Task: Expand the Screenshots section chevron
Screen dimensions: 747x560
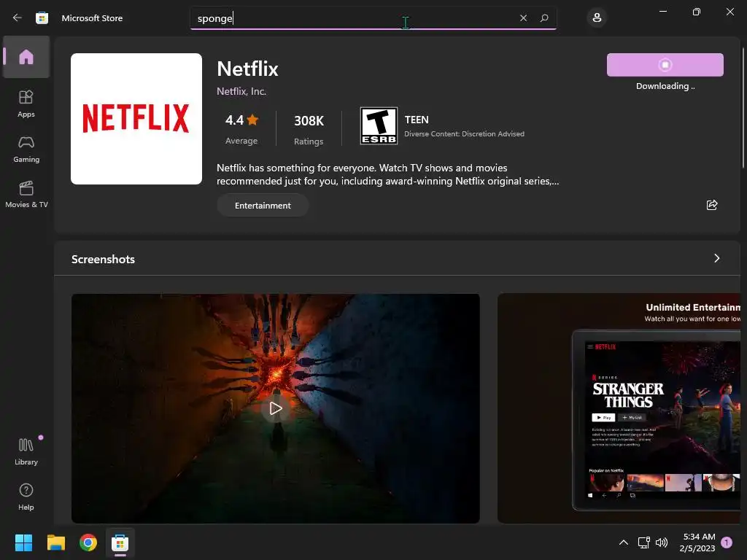Action: point(716,258)
